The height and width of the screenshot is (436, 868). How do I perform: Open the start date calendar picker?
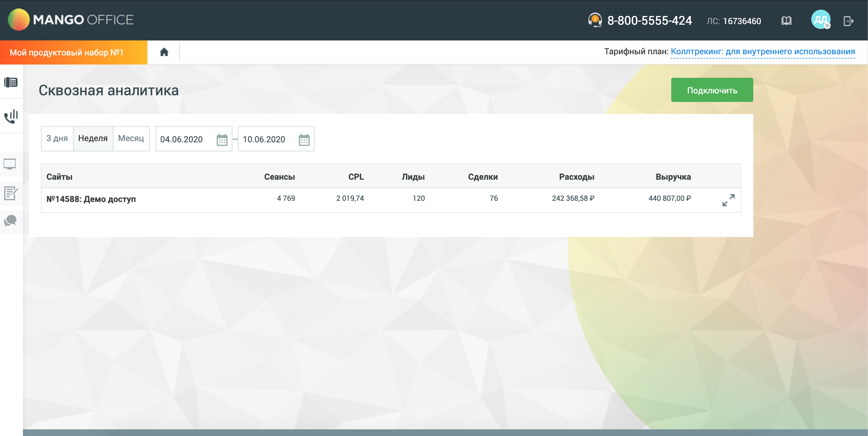[222, 140]
